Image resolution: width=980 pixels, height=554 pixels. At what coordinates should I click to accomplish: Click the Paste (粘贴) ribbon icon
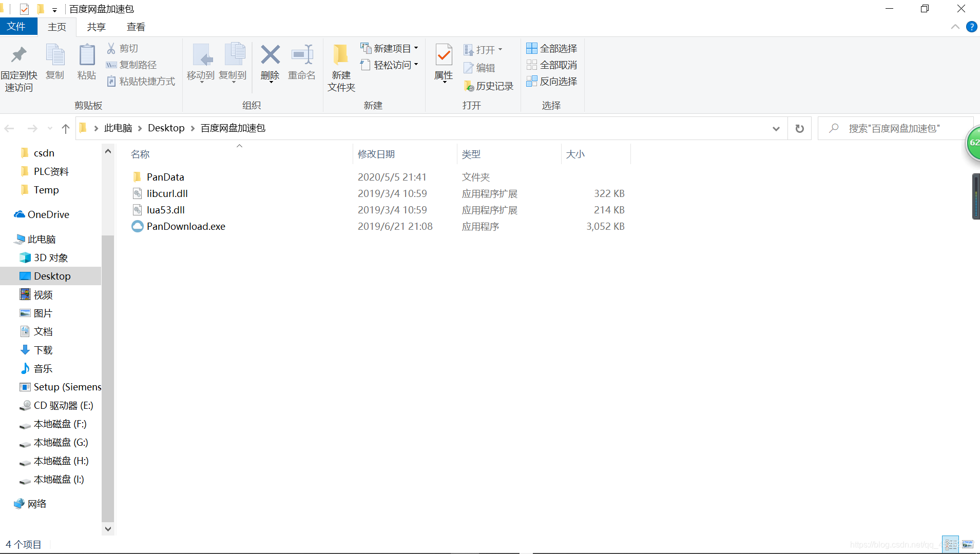pyautogui.click(x=87, y=55)
